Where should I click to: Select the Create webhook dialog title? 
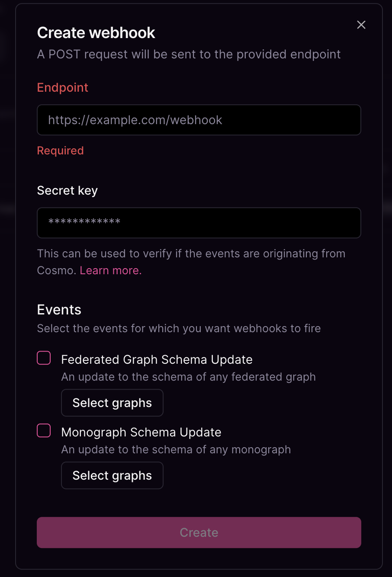(x=96, y=32)
